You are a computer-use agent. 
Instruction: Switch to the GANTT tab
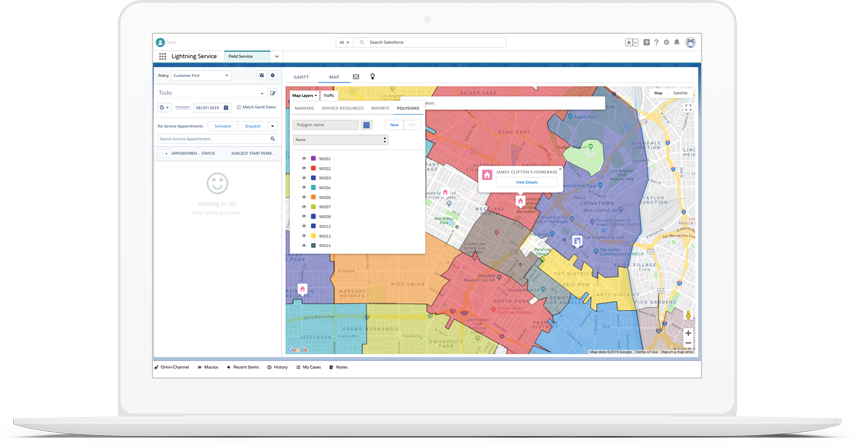pyautogui.click(x=301, y=77)
